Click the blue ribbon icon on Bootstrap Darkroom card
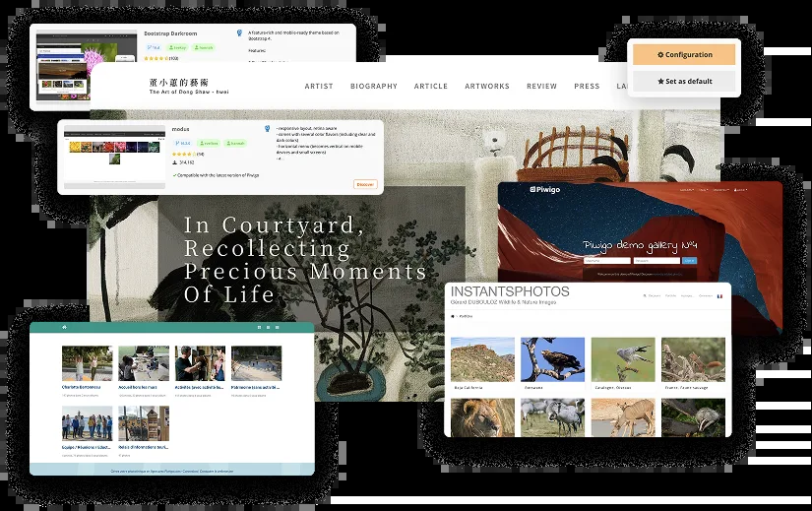 coord(239,32)
